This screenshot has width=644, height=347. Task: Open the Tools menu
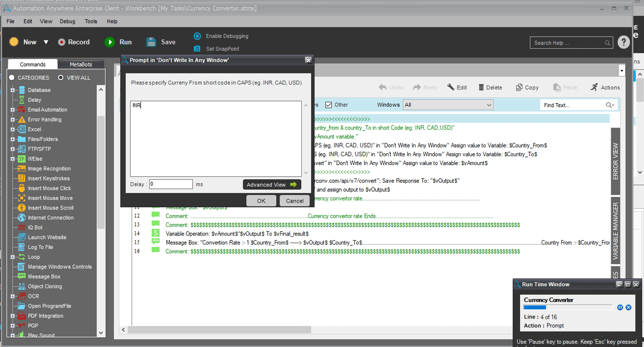[91, 21]
